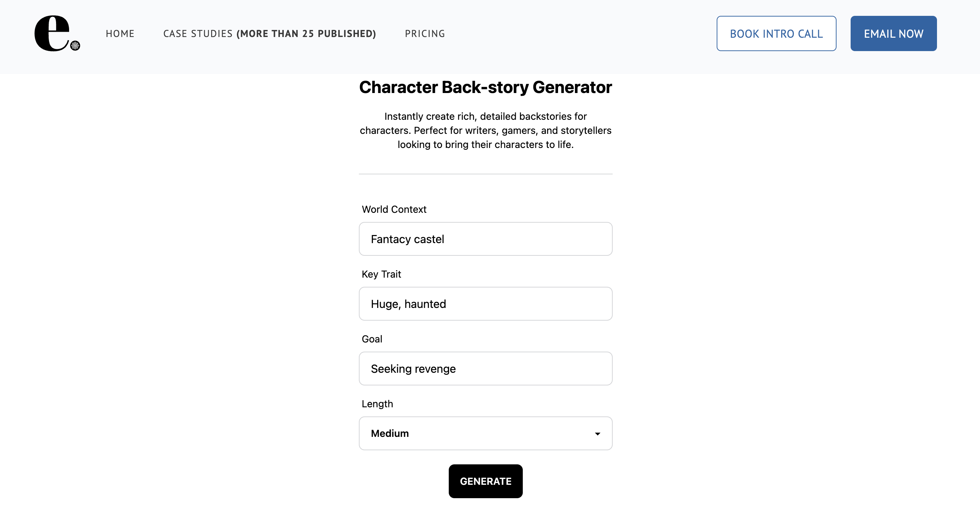
Task: Click the (MORE THAN 25 PUBLISHED) label
Action: [306, 33]
